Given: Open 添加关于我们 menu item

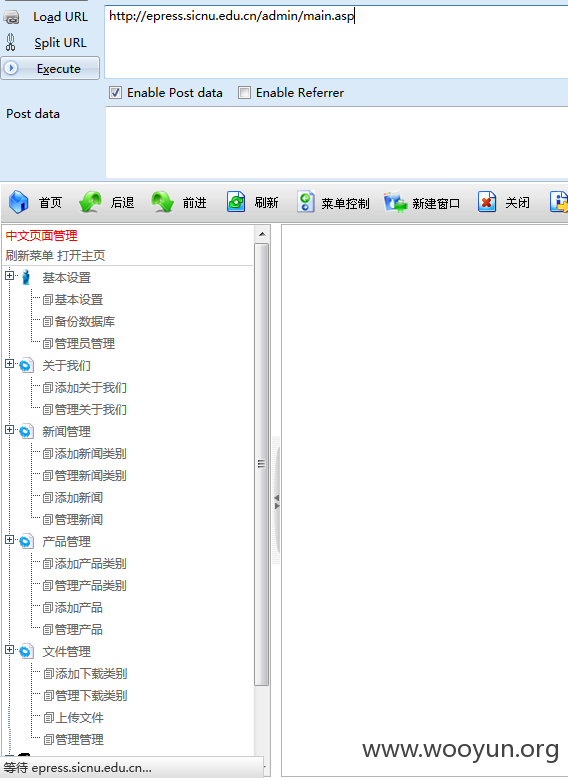Looking at the screenshot, I should pos(91,388).
